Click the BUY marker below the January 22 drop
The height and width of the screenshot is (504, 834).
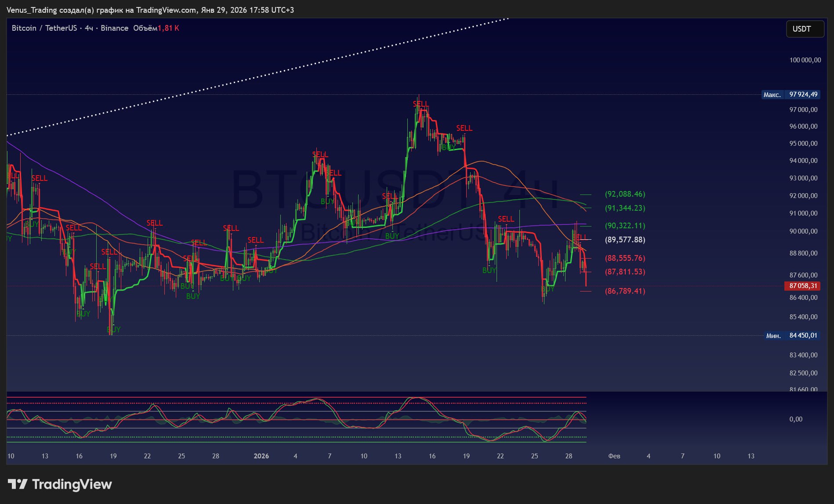[x=489, y=270]
